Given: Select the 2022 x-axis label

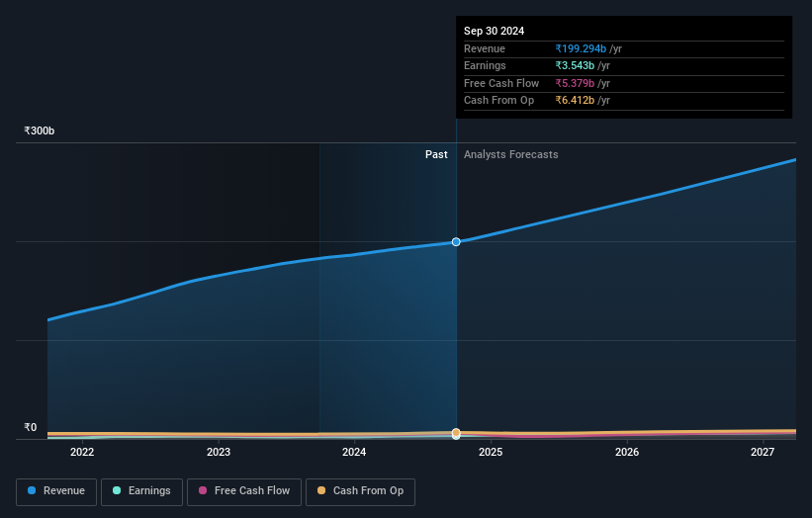Looking at the screenshot, I should tap(82, 452).
